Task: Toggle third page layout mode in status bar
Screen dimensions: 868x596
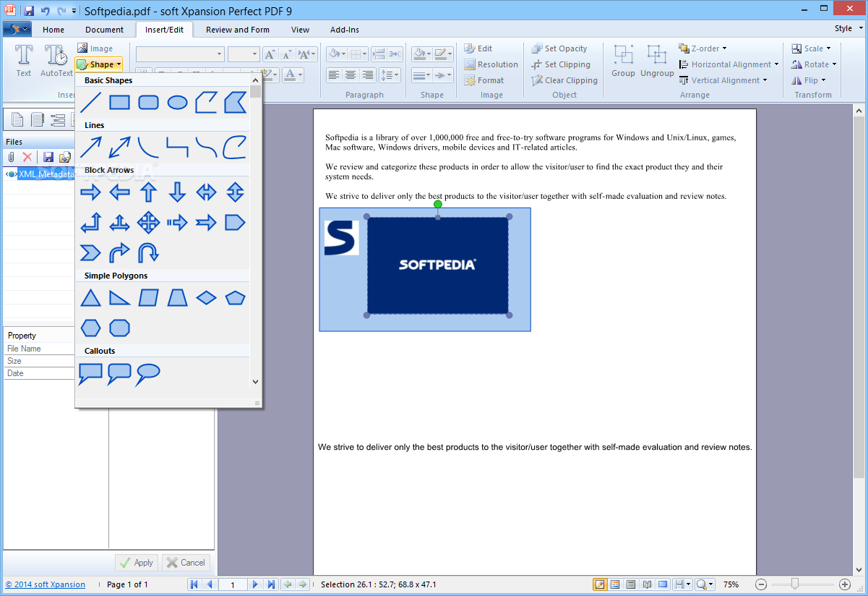Action: (631, 584)
